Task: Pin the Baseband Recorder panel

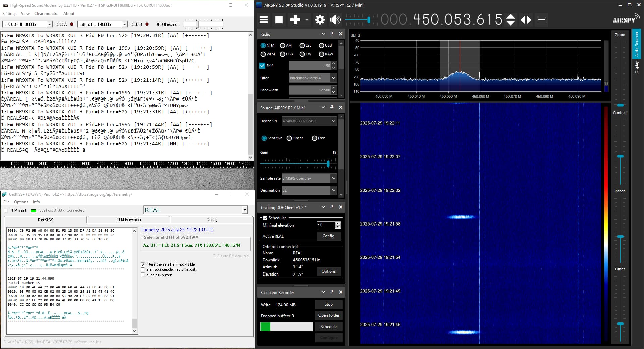Action: [332, 292]
